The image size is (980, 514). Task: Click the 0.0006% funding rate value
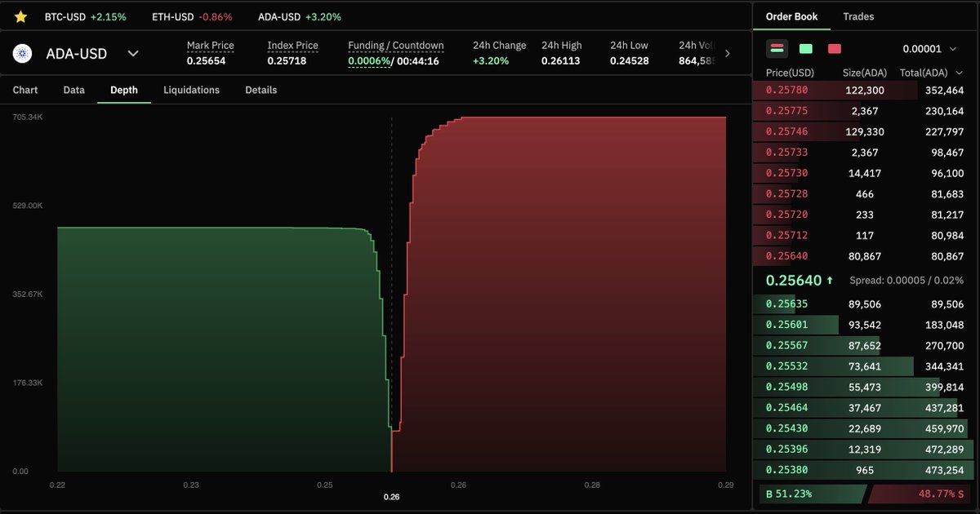coord(368,61)
